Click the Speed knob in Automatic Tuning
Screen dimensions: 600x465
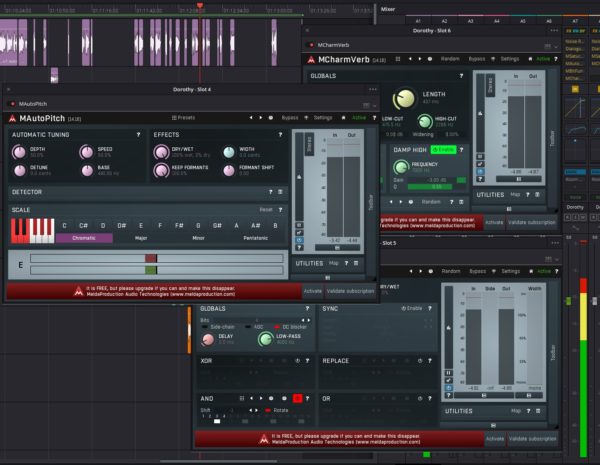coord(86,152)
